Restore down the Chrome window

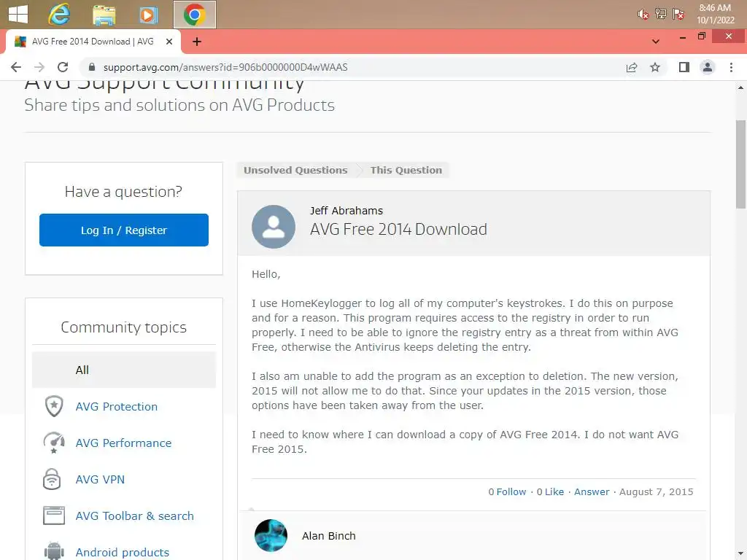[x=701, y=36]
